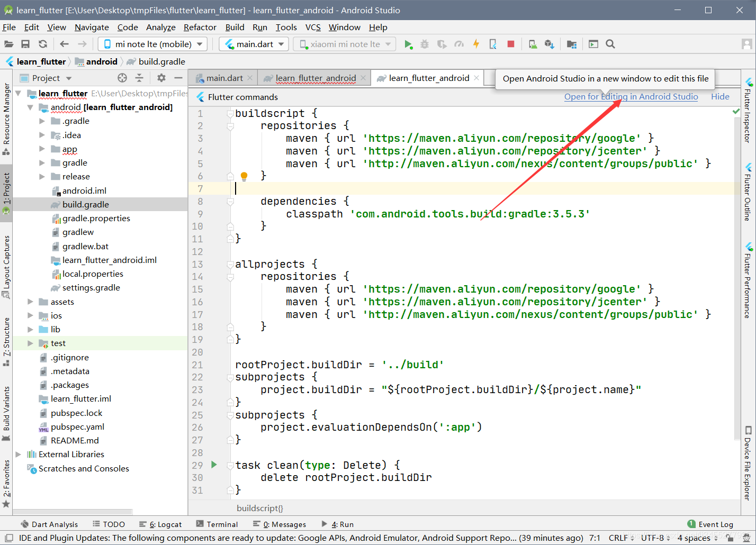
Task: Click the green inspection checkmark indicator
Action: click(736, 112)
